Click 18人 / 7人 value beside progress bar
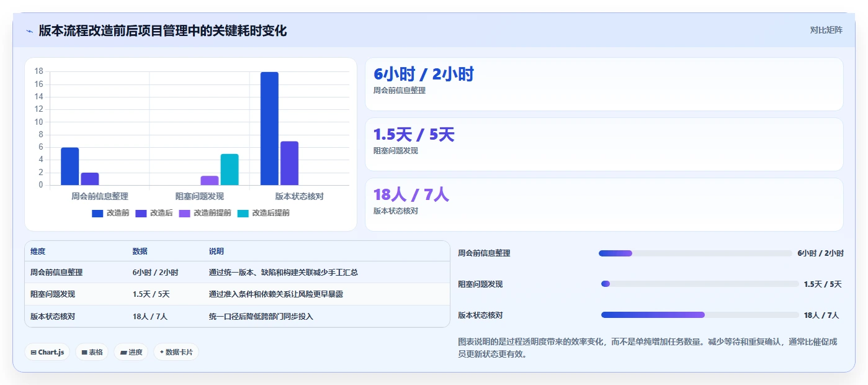Screen dimensions: 868x385 [x=821, y=315]
